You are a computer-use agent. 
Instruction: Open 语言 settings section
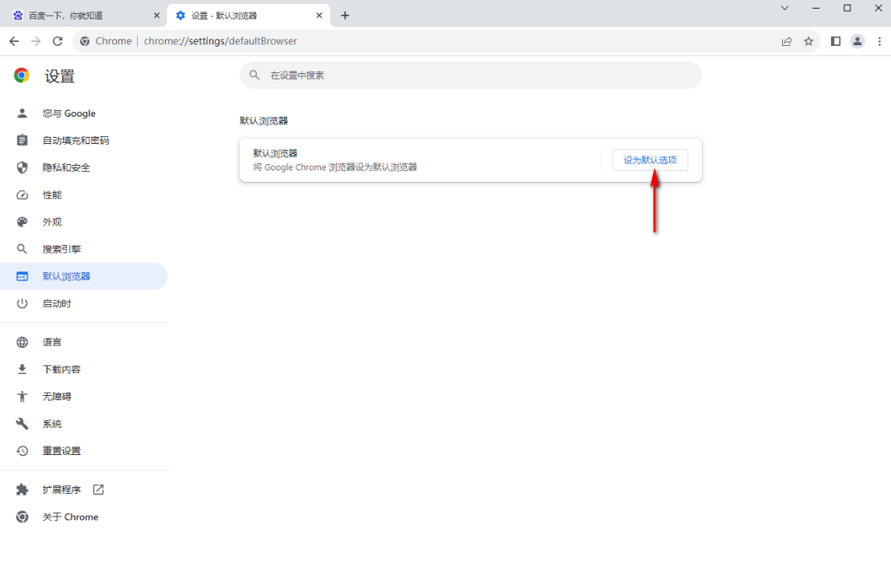point(83,342)
